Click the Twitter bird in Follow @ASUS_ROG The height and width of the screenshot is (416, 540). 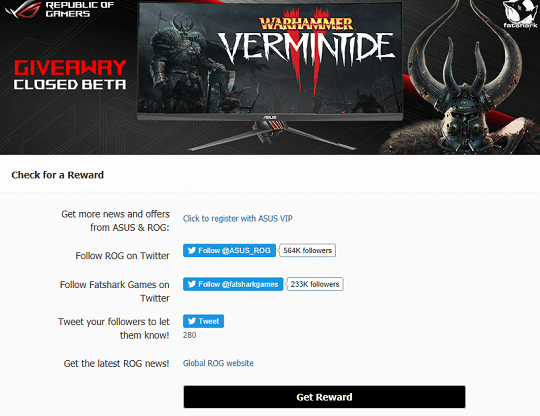(x=192, y=250)
